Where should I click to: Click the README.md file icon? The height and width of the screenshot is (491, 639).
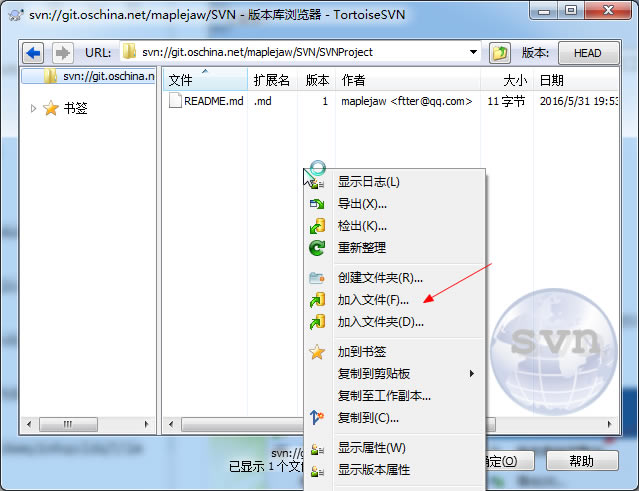tap(175, 101)
